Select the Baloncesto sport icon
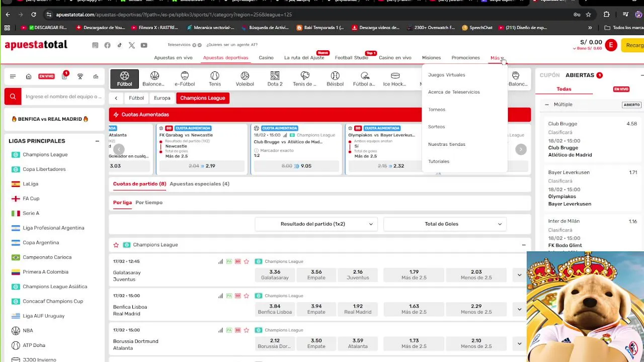Viewport: 644px width, 362px height. coord(154,79)
